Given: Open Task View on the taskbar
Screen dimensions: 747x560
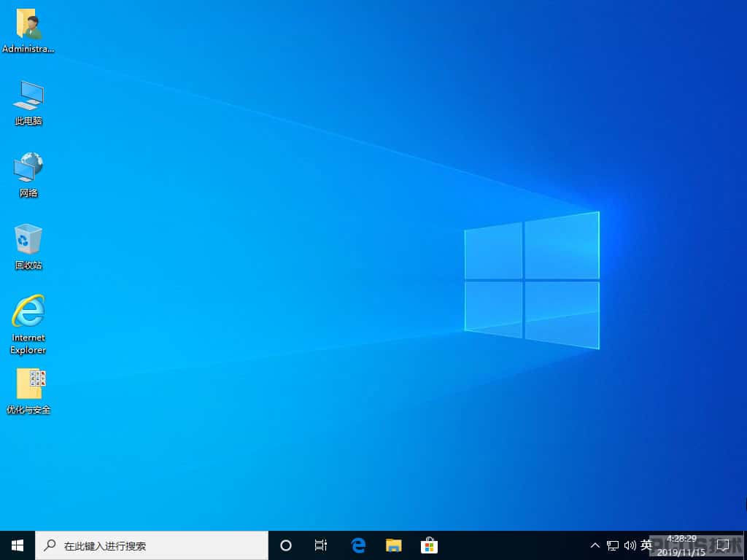Looking at the screenshot, I should [x=321, y=545].
